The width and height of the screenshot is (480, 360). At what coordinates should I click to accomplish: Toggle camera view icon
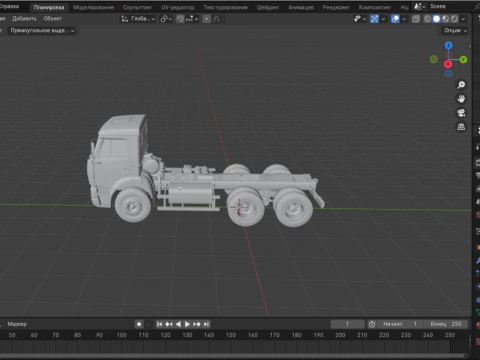tap(461, 113)
